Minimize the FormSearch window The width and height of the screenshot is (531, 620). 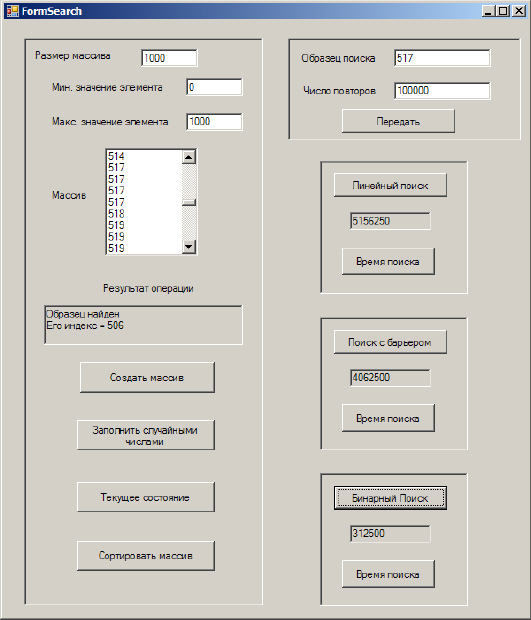(489, 11)
